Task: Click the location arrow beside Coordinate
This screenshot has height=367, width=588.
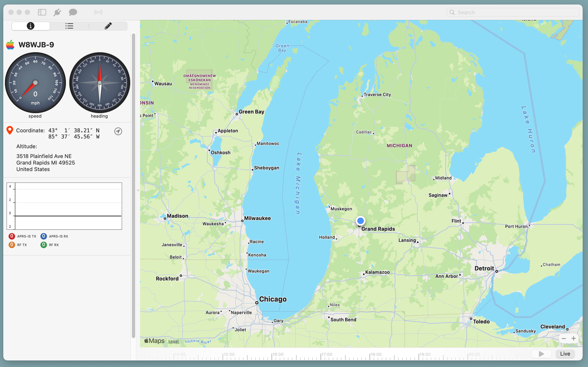Action: coord(118,131)
